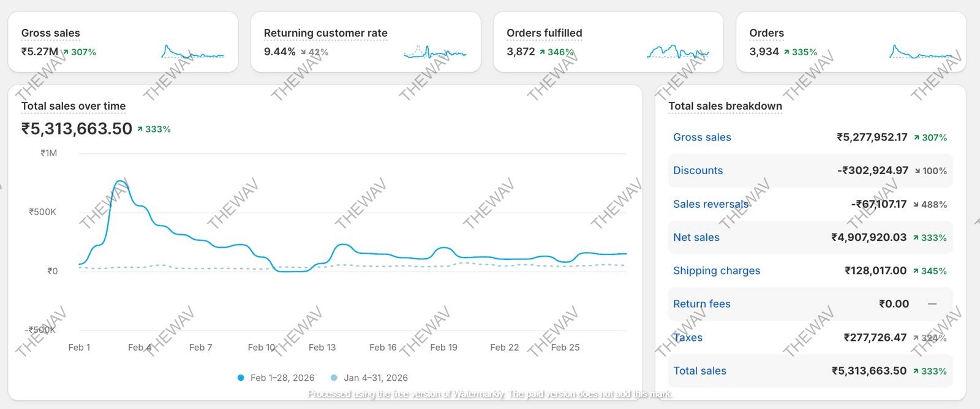Click the Gross sales sparkline chart
Image resolution: width=980 pixels, height=409 pixels.
[x=192, y=53]
